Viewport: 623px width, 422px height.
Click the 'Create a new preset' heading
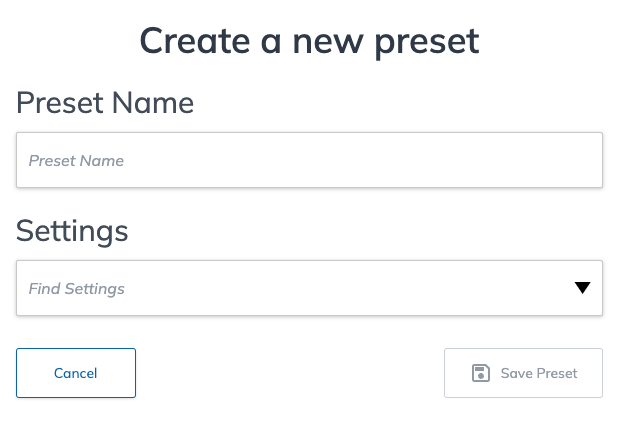[310, 42]
